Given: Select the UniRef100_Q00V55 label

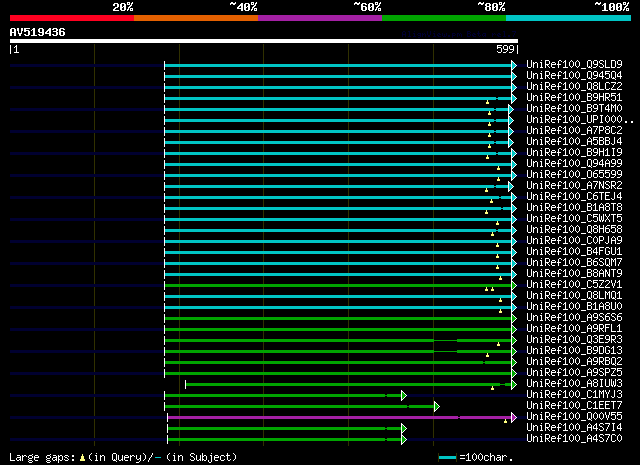Looking at the screenshot, I should (x=574, y=417).
